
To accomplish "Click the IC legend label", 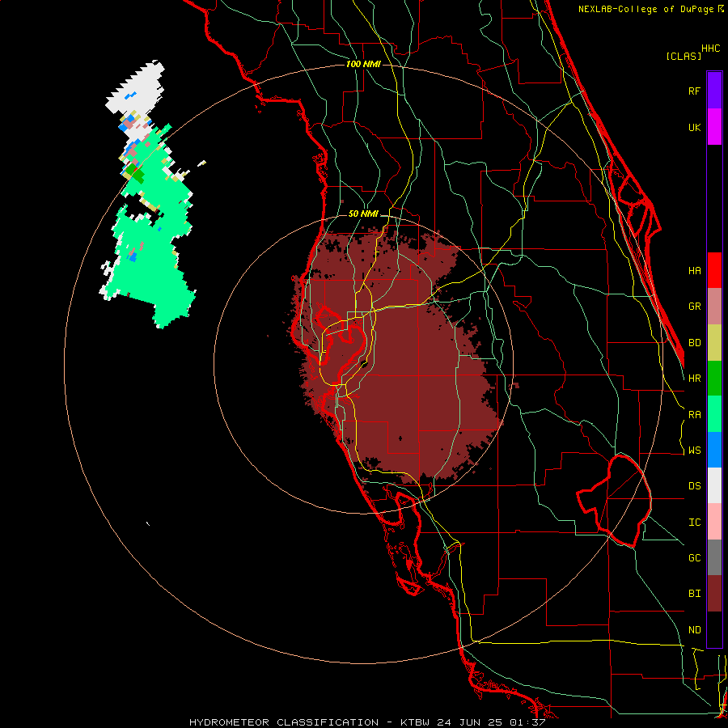I will pyautogui.click(x=695, y=523).
